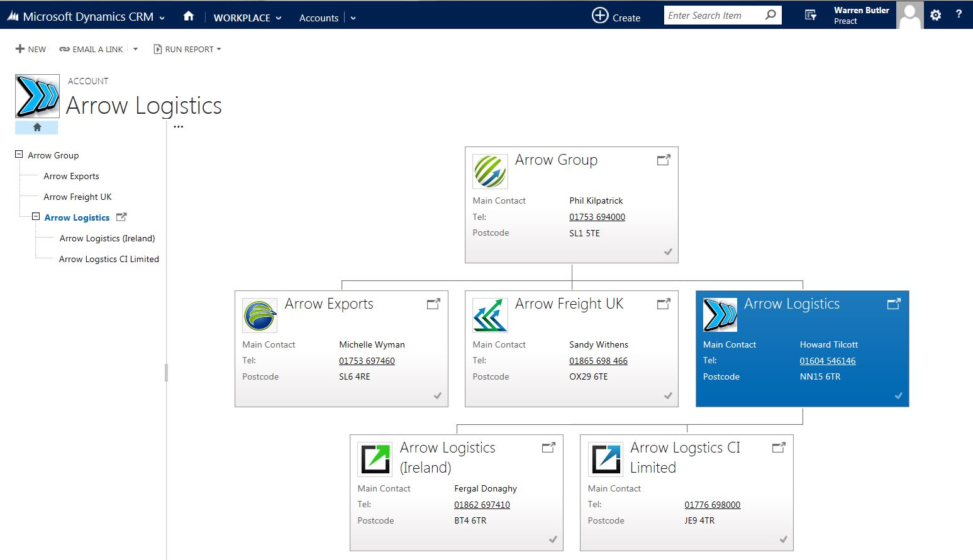Check the Arrow Logistics (Ireland) card checkmark

tap(552, 539)
